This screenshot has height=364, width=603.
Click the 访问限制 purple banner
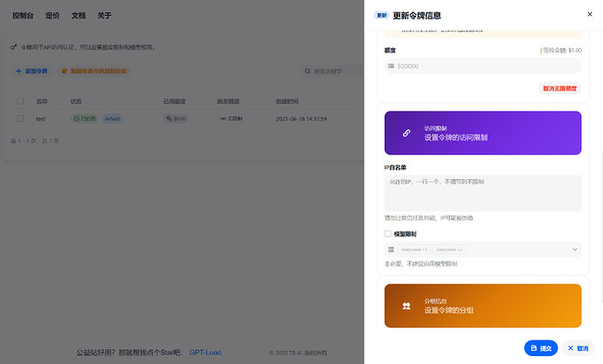(482, 133)
